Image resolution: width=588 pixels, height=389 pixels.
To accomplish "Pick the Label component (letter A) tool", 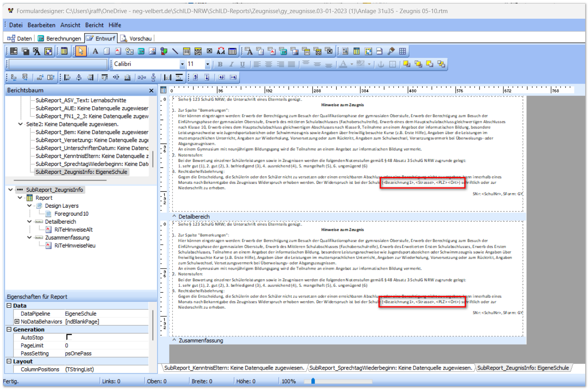I will tap(95, 51).
